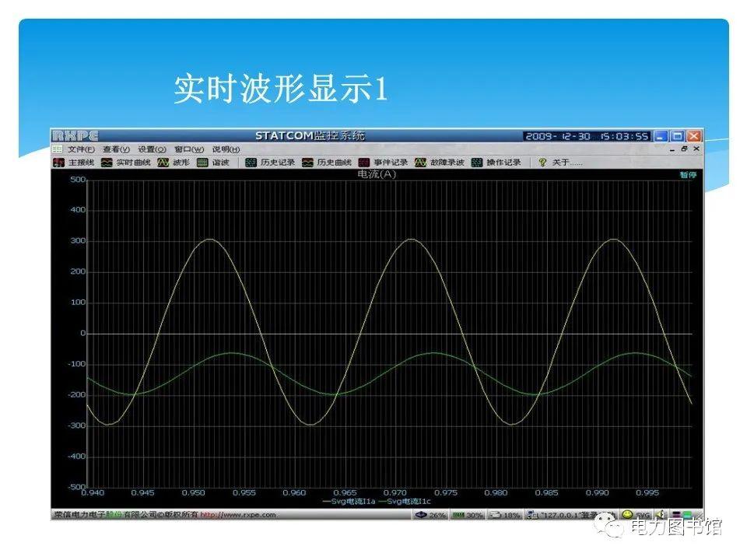
Task: Click the disk usage 18% status icon
Action: (x=496, y=515)
